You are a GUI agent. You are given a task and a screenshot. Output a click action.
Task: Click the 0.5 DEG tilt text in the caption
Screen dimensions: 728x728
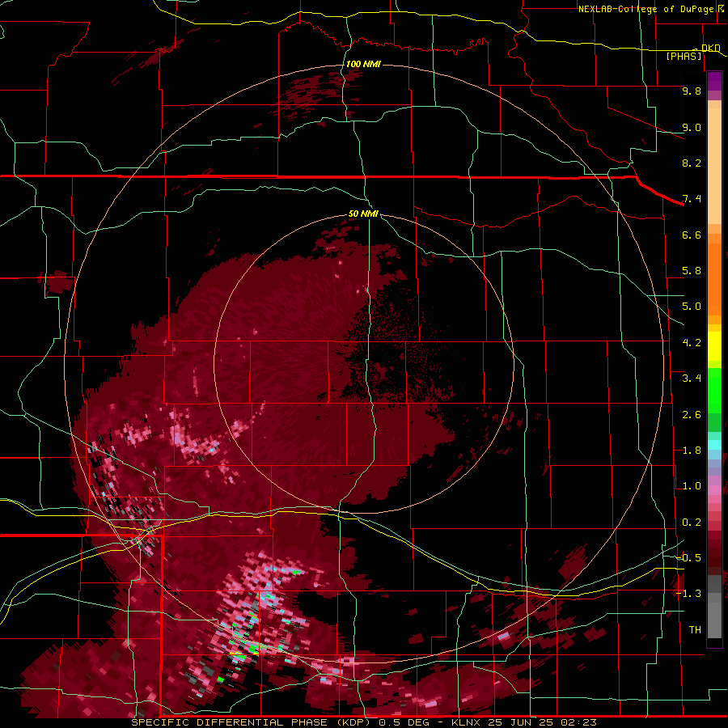(x=404, y=722)
